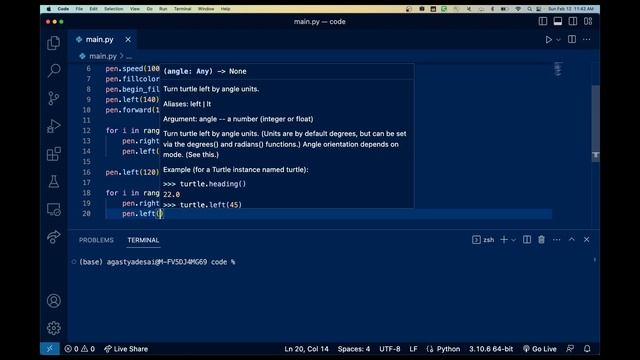Open the Source Control view
The width and height of the screenshot is (640, 360).
(53, 98)
